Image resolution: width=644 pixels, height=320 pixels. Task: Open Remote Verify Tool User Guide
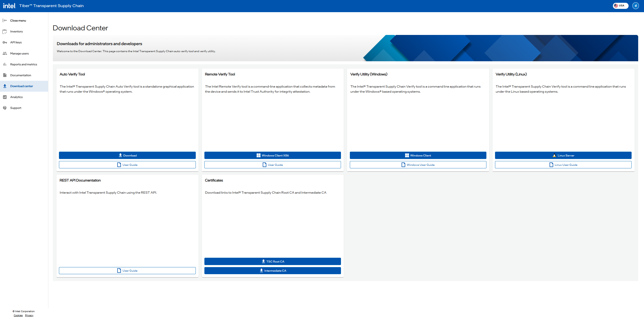point(273,165)
